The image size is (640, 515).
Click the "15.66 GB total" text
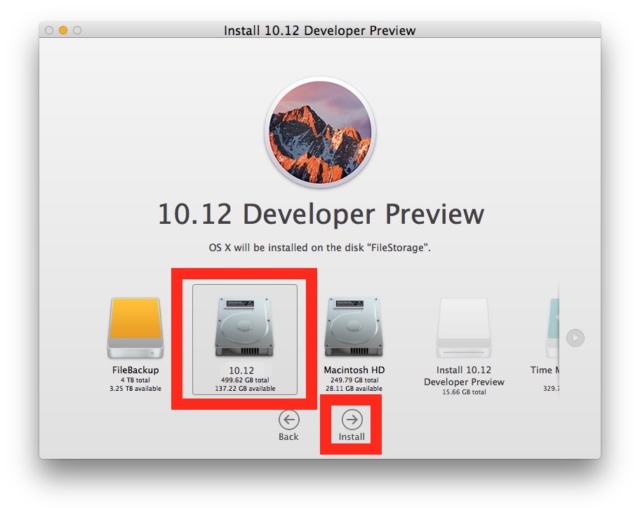click(464, 392)
